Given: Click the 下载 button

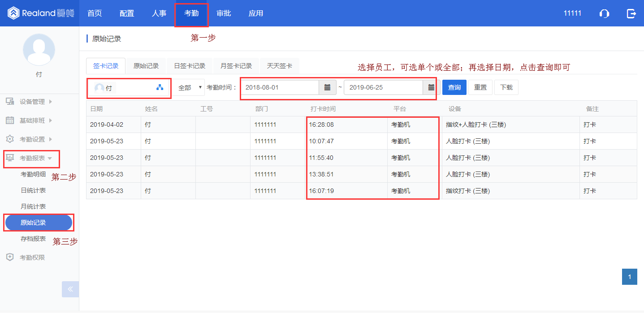Looking at the screenshot, I should (506, 87).
